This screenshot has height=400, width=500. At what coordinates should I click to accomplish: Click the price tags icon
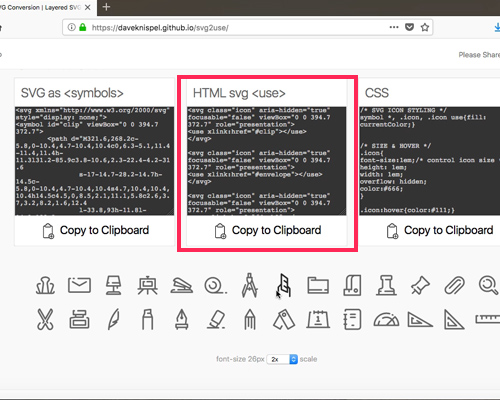(284, 320)
